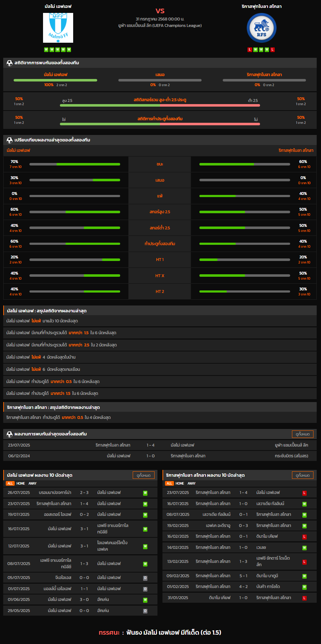Click Malmö 70% win rate bar

tap(75, 164)
